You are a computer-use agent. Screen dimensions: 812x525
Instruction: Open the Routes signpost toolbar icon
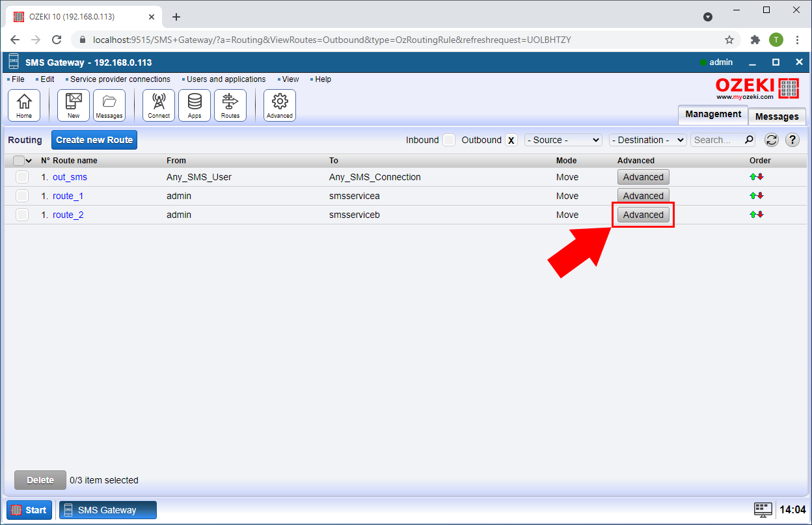(x=230, y=105)
